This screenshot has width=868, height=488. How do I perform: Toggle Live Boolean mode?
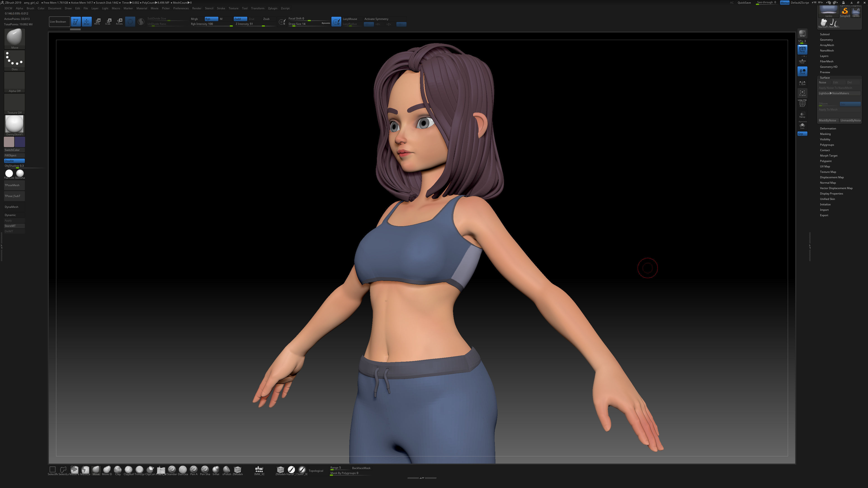(59, 21)
